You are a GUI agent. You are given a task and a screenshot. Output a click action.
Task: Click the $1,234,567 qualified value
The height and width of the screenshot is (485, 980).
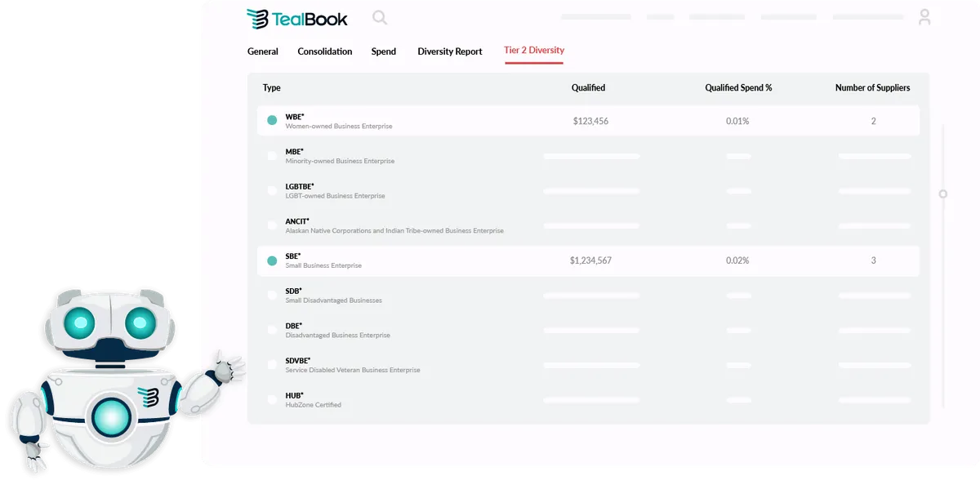(590, 260)
